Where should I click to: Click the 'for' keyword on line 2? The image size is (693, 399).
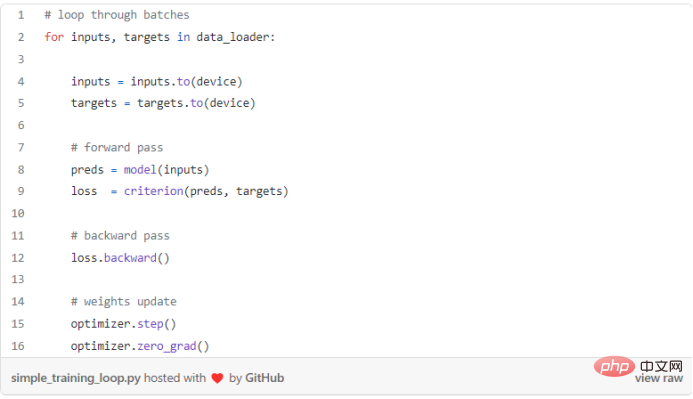[x=54, y=37]
